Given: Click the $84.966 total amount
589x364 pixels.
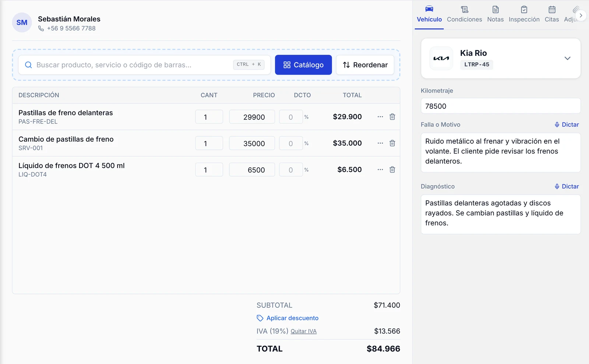Looking at the screenshot, I should click(383, 349).
